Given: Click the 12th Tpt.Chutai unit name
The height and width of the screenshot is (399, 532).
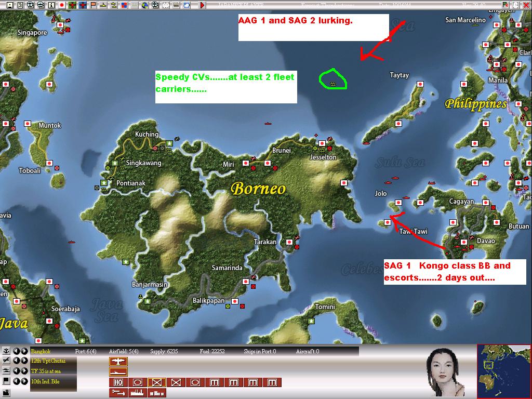Looking at the screenshot, I should (48, 361).
